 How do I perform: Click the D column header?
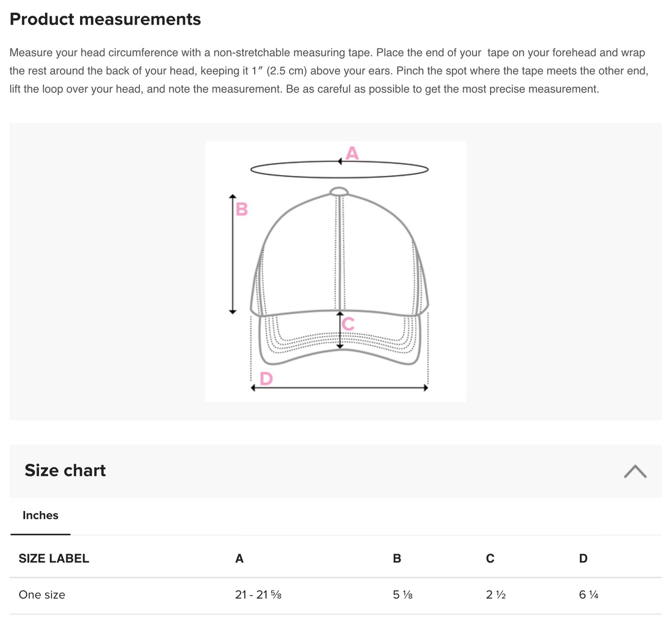583,558
